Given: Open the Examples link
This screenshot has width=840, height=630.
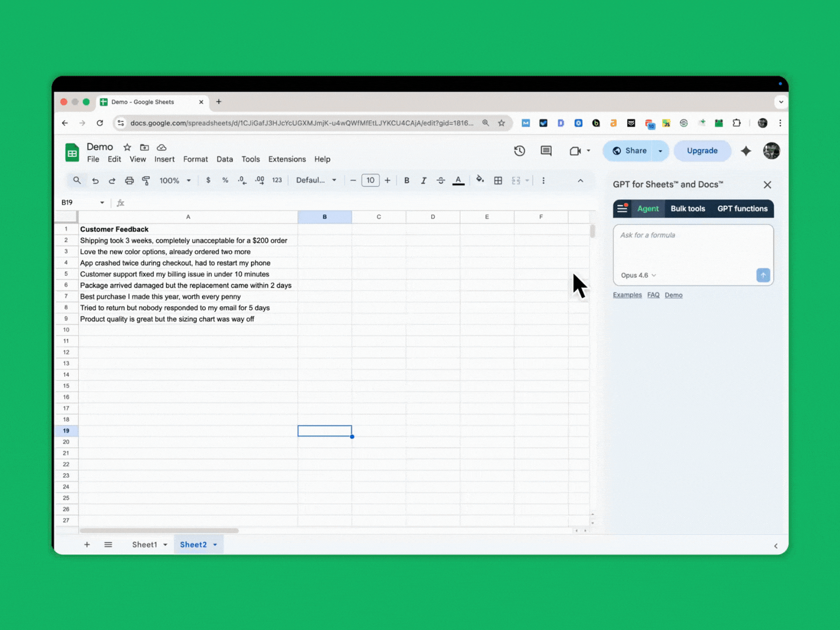Looking at the screenshot, I should coord(627,295).
